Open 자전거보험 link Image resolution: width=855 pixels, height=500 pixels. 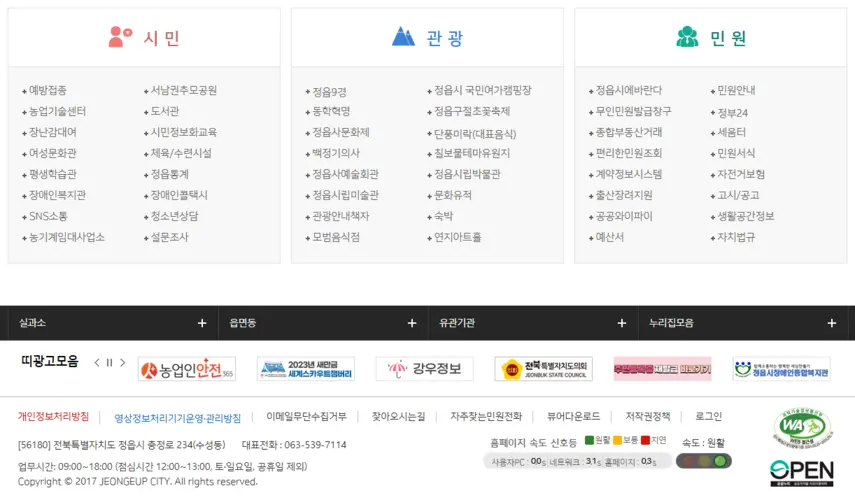[741, 174]
